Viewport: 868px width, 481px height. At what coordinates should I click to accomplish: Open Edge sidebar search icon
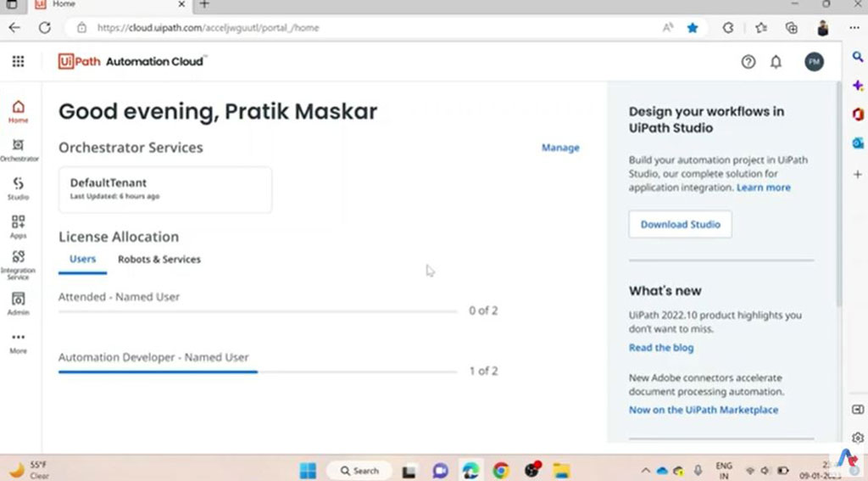(x=858, y=57)
